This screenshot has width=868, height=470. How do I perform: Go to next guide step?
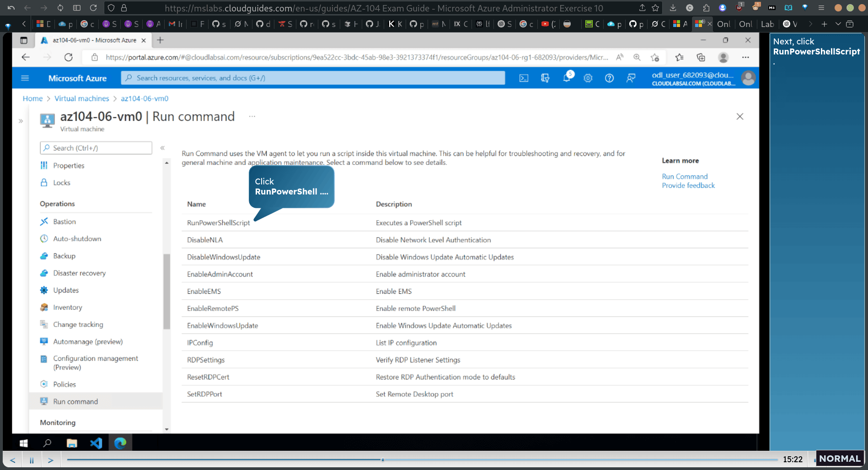pos(51,460)
